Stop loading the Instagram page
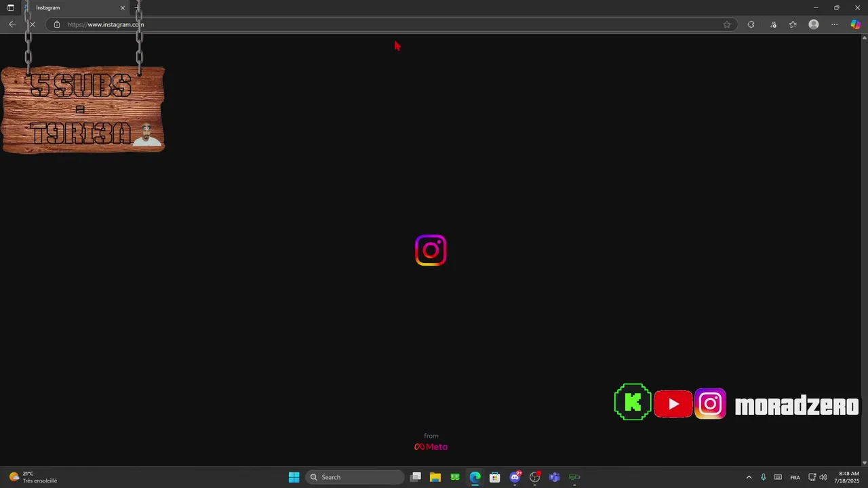The width and height of the screenshot is (868, 488). tap(32, 24)
